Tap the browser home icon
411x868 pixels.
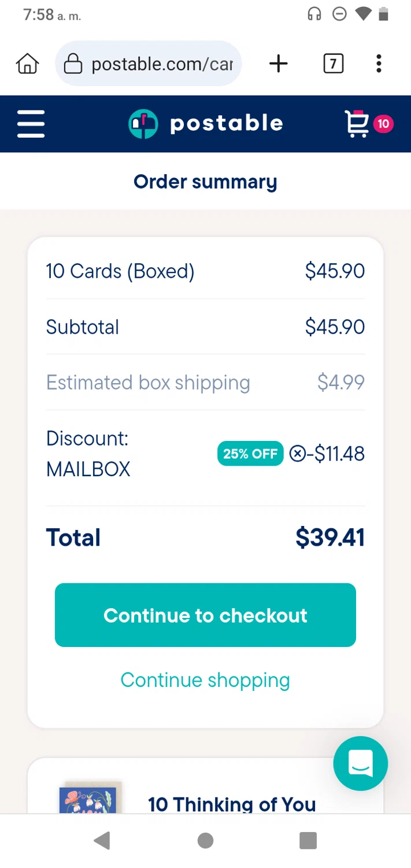tap(27, 64)
